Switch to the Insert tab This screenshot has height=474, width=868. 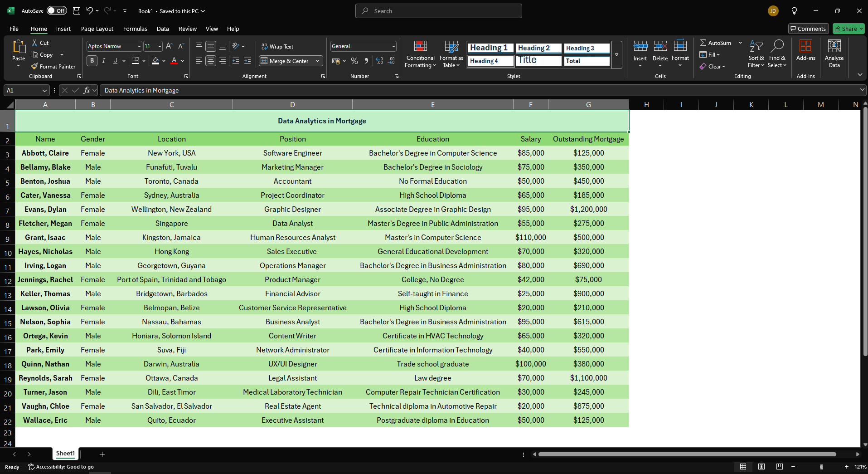(x=63, y=29)
